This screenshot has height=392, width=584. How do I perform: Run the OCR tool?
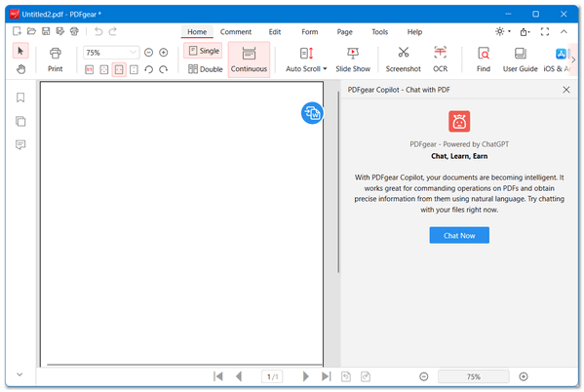click(441, 59)
